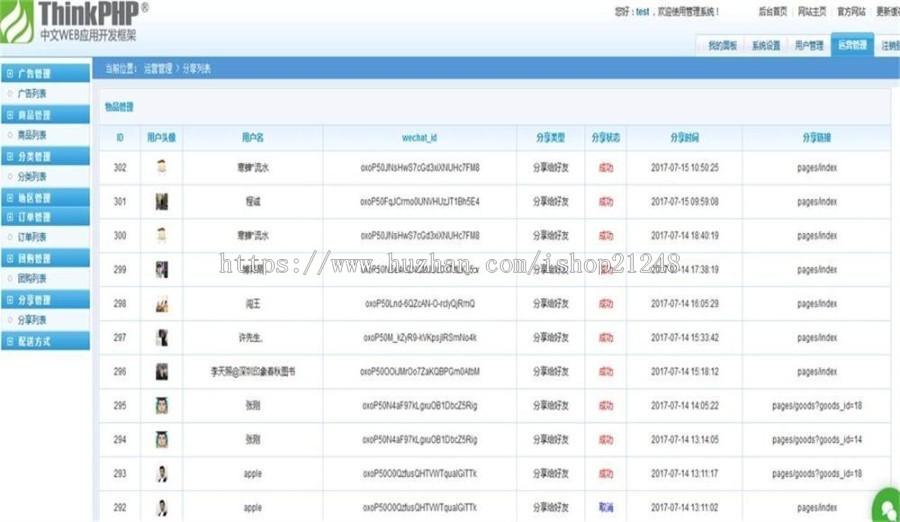
Task: Open avatar of apple in row 292
Action: pos(162,508)
